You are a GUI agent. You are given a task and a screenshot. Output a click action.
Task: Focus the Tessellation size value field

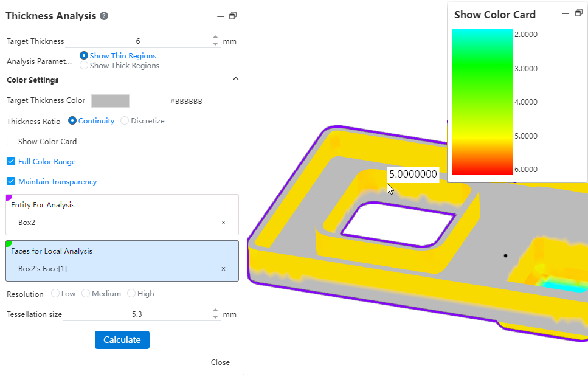coord(137,314)
